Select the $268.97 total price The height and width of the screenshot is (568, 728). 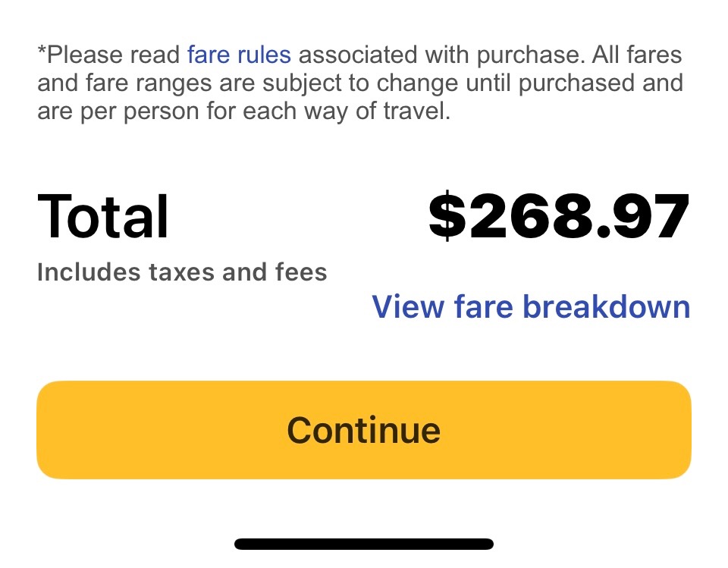(559, 217)
